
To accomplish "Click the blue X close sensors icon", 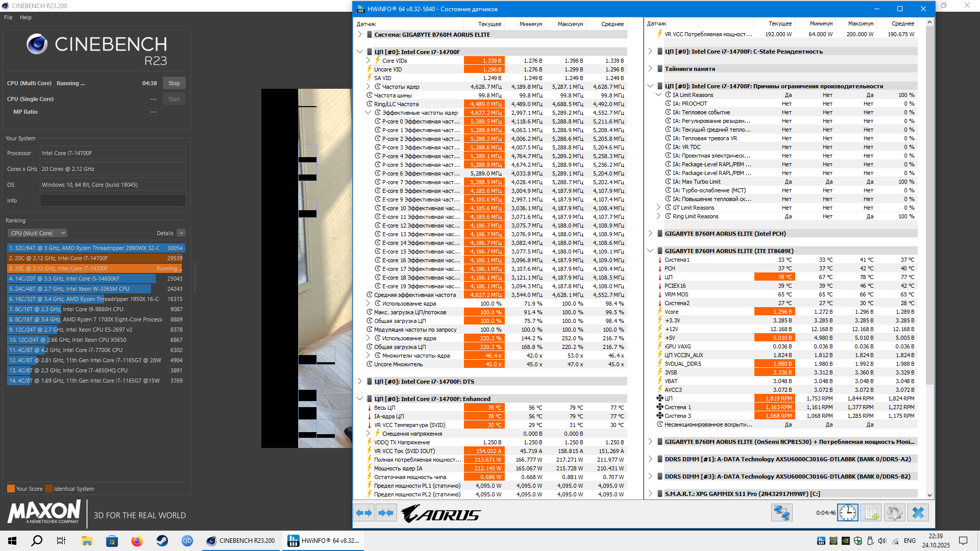I will pyautogui.click(x=918, y=513).
